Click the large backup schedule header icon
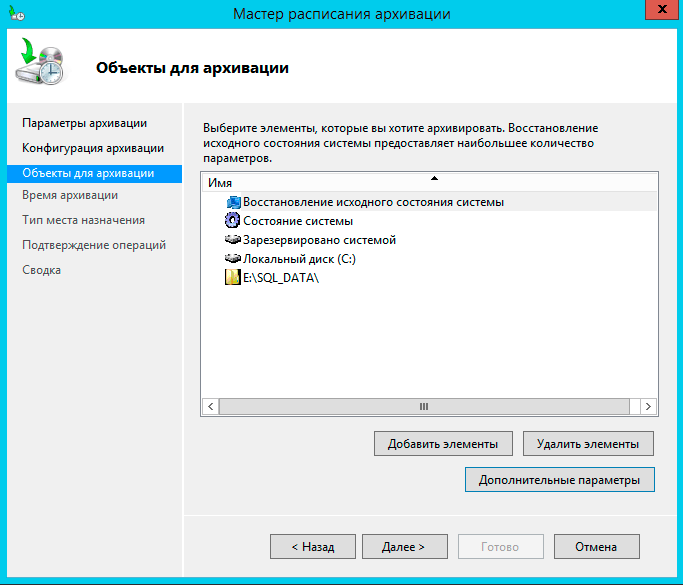683x585 pixels. [40, 61]
